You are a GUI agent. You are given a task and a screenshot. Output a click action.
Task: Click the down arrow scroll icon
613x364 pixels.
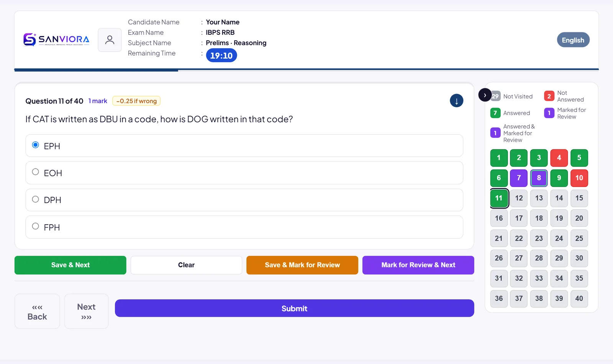(x=456, y=101)
